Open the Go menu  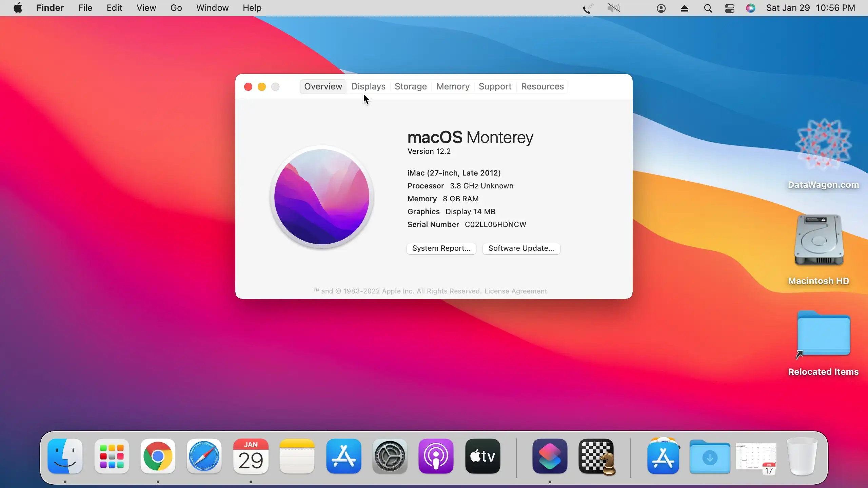click(x=176, y=8)
